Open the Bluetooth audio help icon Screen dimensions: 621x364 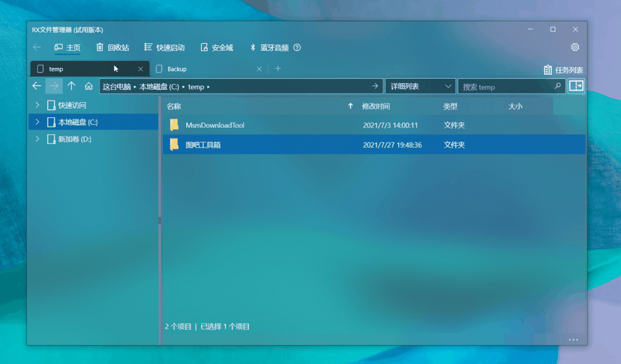(x=297, y=48)
